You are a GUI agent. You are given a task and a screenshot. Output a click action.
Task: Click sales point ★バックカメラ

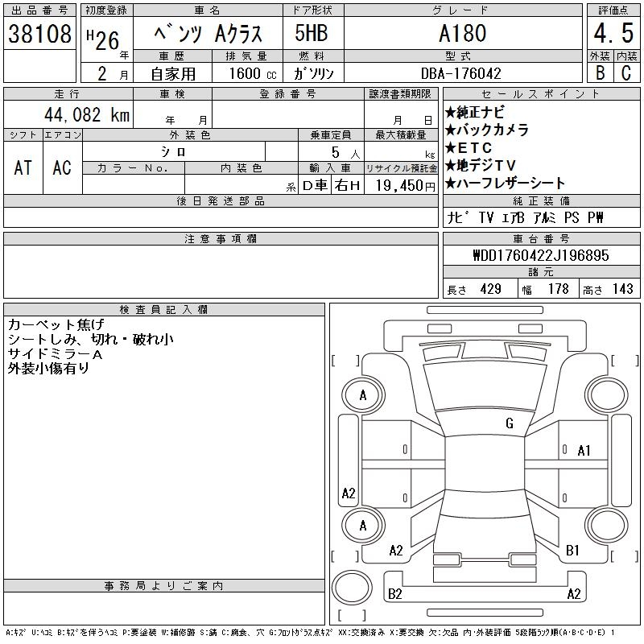tap(487, 130)
